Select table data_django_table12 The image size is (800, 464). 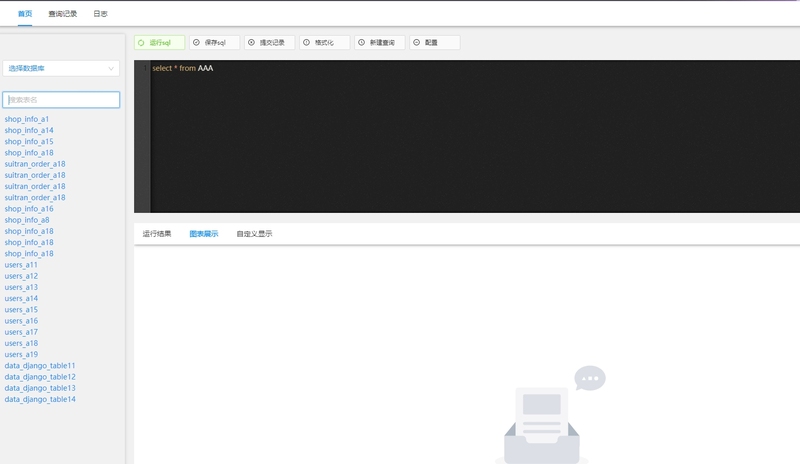(40, 377)
